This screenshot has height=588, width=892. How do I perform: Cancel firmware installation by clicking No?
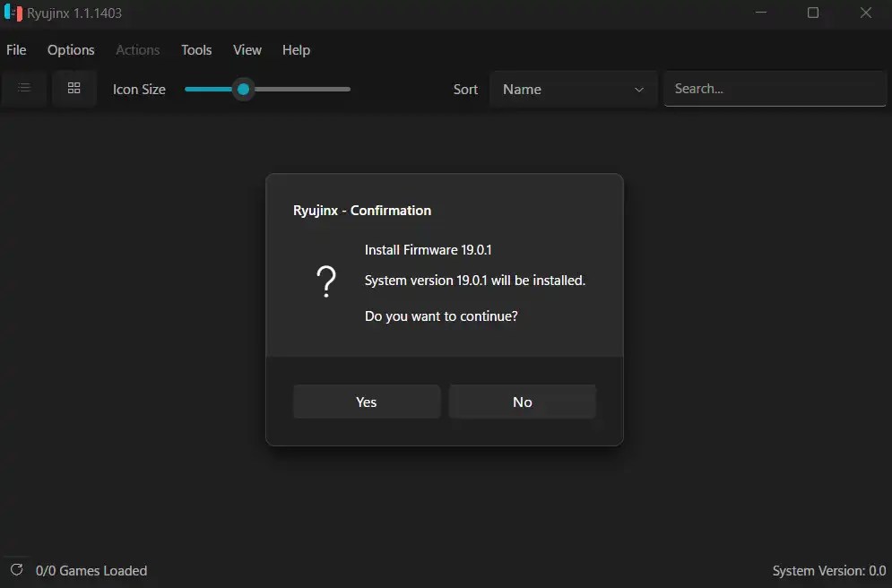click(x=522, y=402)
